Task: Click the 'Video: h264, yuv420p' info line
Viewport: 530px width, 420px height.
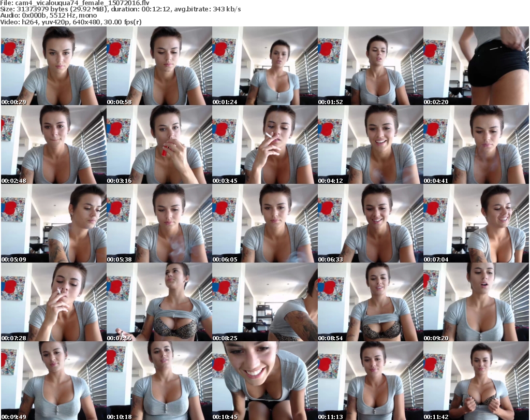Action: point(71,22)
